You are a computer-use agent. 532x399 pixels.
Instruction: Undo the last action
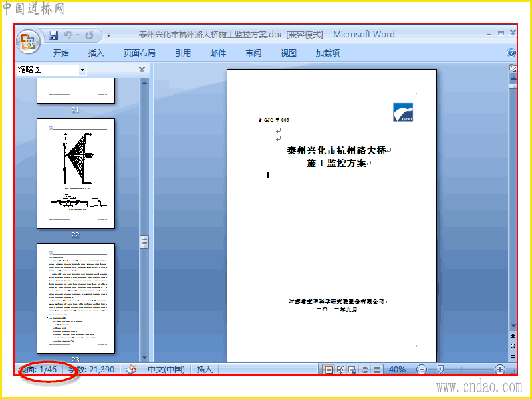68,35
